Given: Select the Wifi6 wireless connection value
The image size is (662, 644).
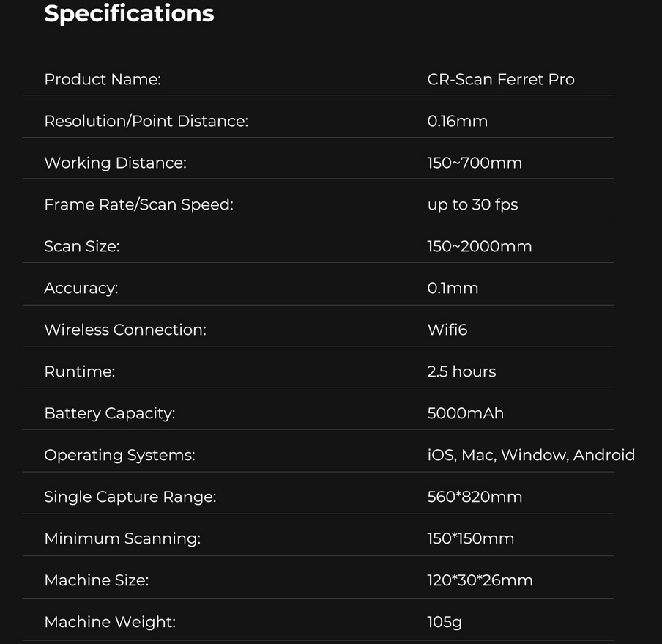Looking at the screenshot, I should (447, 330).
